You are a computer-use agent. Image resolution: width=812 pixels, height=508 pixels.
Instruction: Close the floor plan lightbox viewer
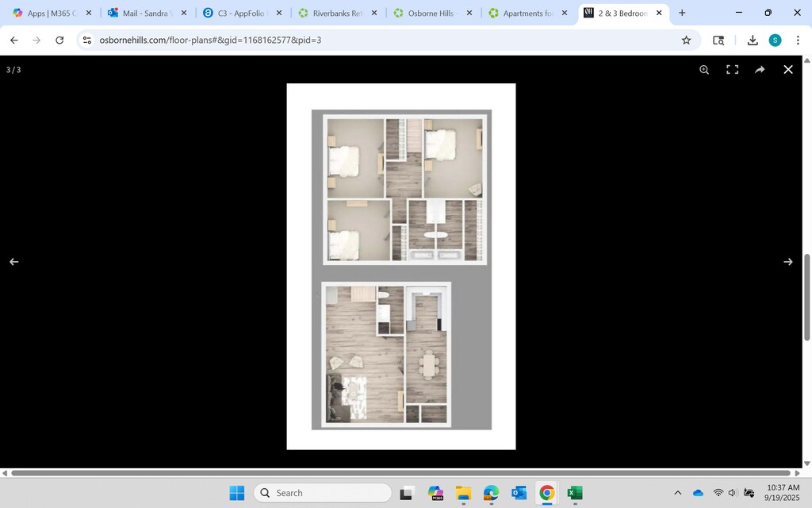point(788,70)
